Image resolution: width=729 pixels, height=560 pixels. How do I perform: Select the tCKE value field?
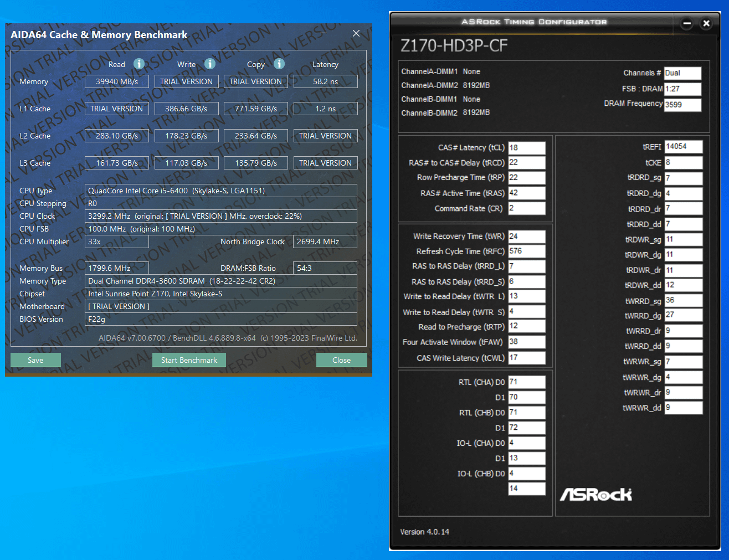684,163
